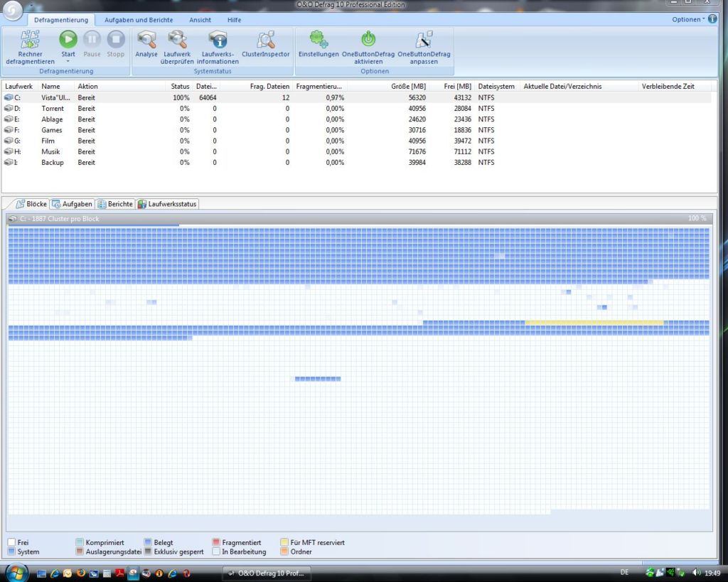Click the blue info help icon
The height and width of the screenshot is (582, 728).
click(712, 19)
